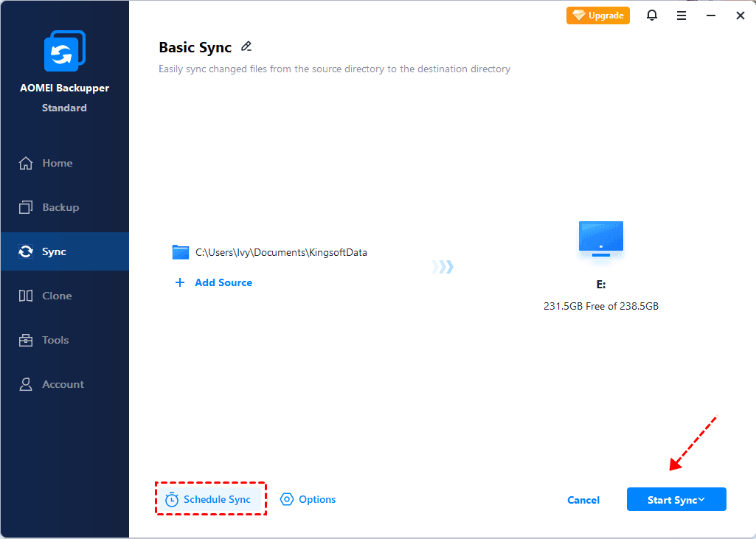The height and width of the screenshot is (539, 756).
Task: Select the Sync section
Action: point(65,251)
